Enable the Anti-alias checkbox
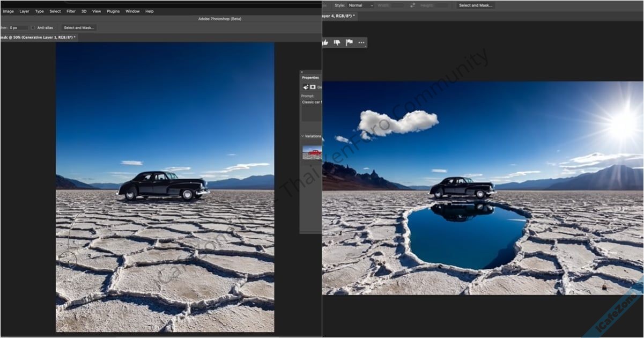 33,27
